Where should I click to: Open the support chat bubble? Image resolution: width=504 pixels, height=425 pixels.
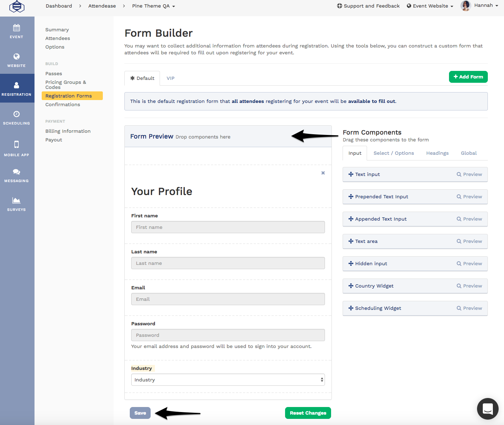[487, 409]
